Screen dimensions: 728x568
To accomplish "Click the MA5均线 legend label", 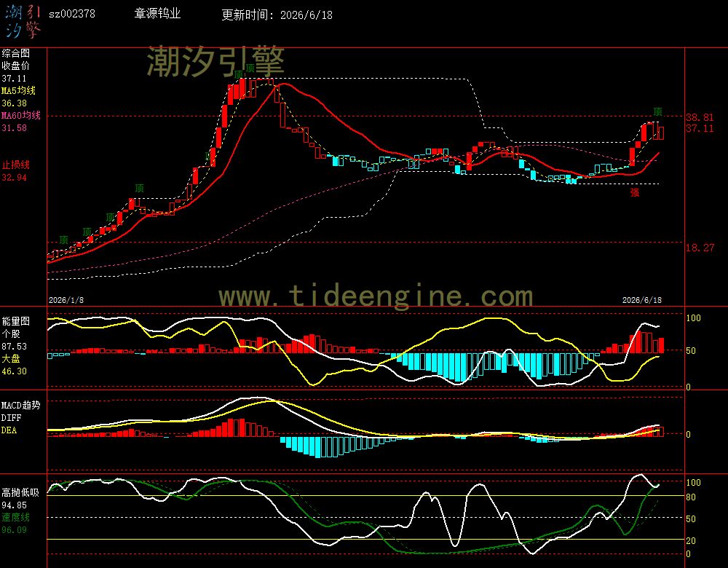I will pyautogui.click(x=19, y=90).
